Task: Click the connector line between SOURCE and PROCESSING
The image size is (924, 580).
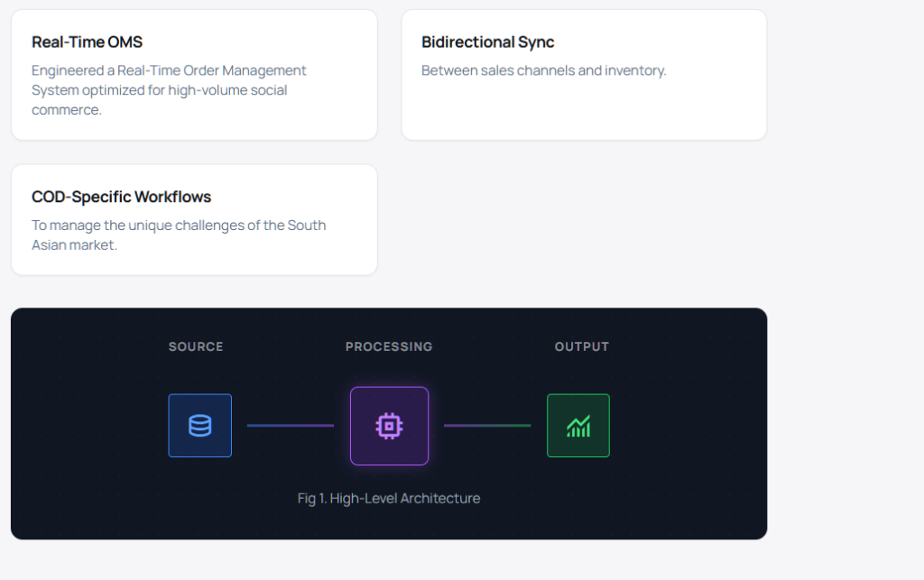Action: pos(291,425)
